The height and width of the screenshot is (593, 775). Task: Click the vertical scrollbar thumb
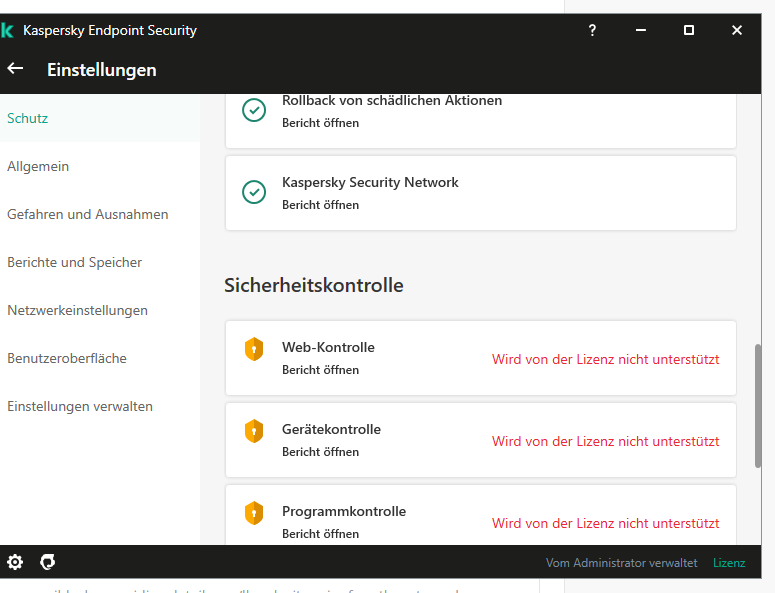point(758,405)
